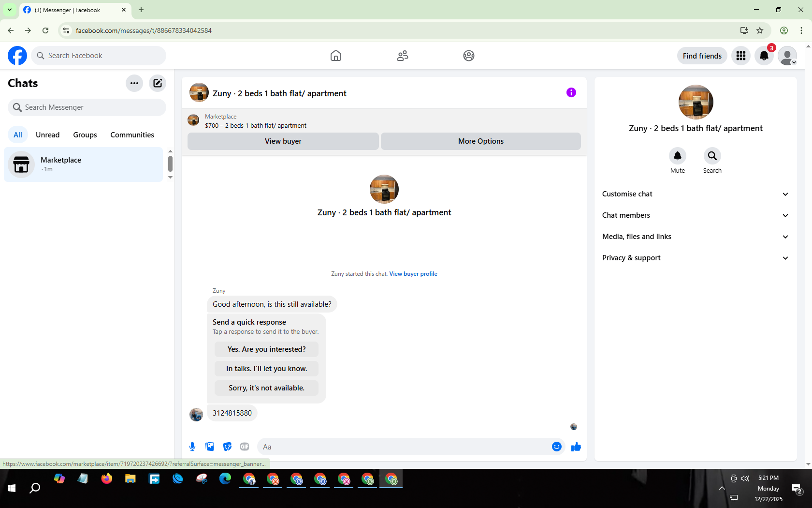Screen dimensions: 812x508
Task: Click the More Options button
Action: click(x=481, y=141)
